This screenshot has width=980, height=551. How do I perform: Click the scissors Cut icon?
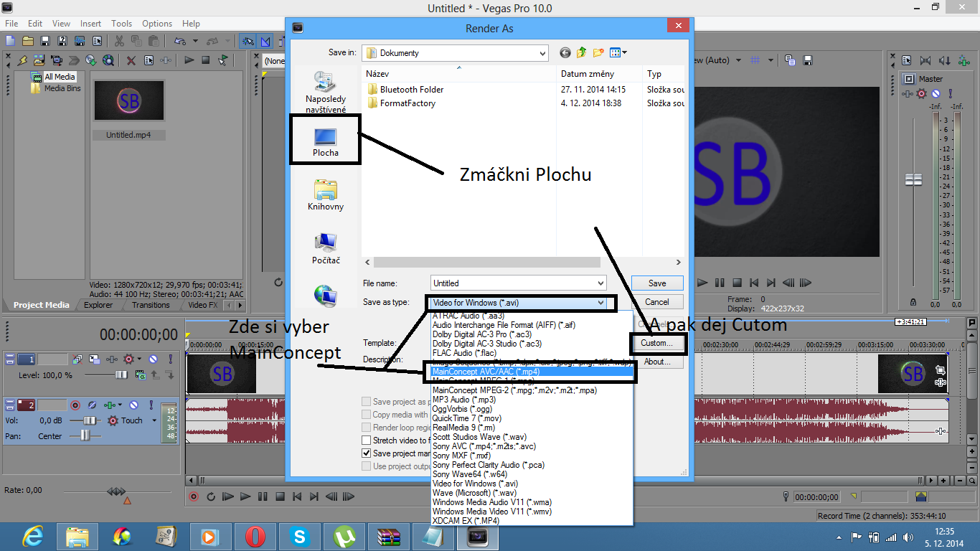119,41
